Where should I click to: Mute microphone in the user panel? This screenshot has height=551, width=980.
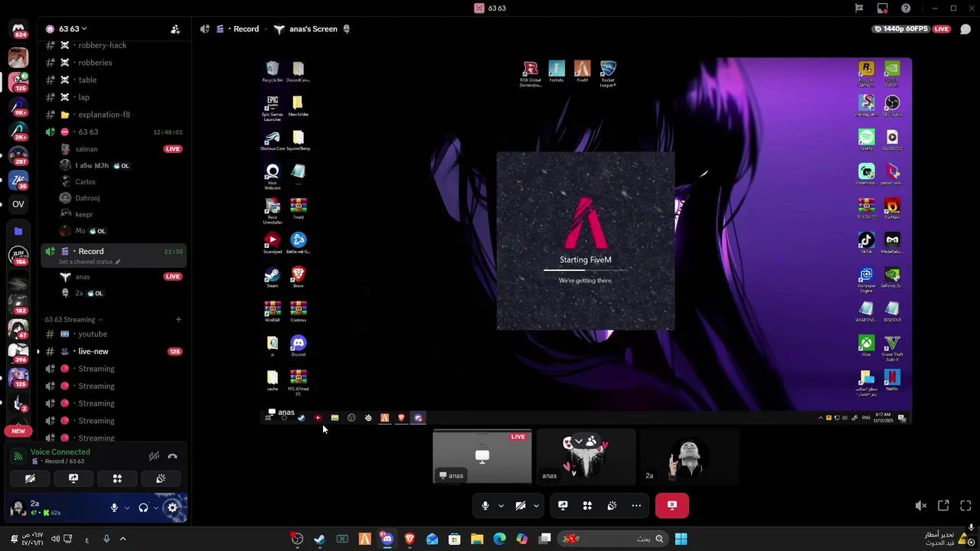(114, 507)
